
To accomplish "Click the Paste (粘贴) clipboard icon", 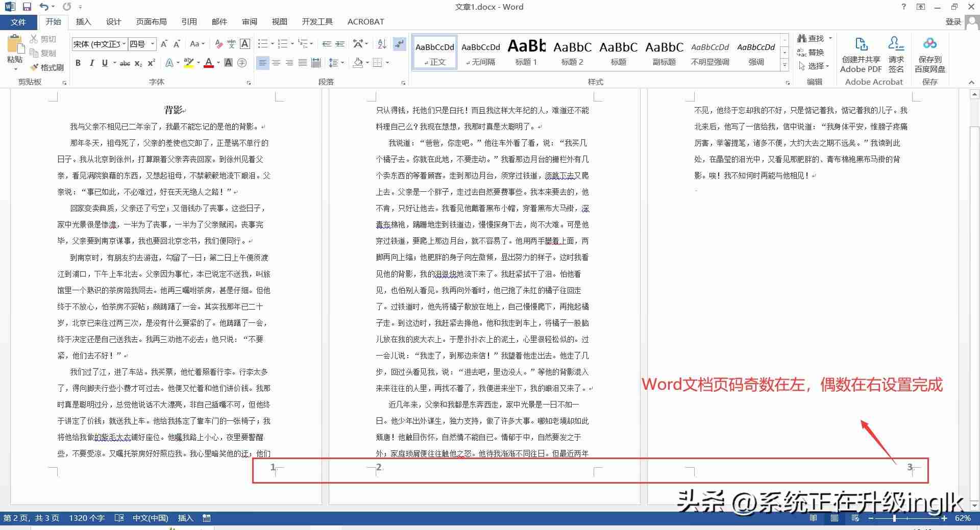I will pos(15,45).
